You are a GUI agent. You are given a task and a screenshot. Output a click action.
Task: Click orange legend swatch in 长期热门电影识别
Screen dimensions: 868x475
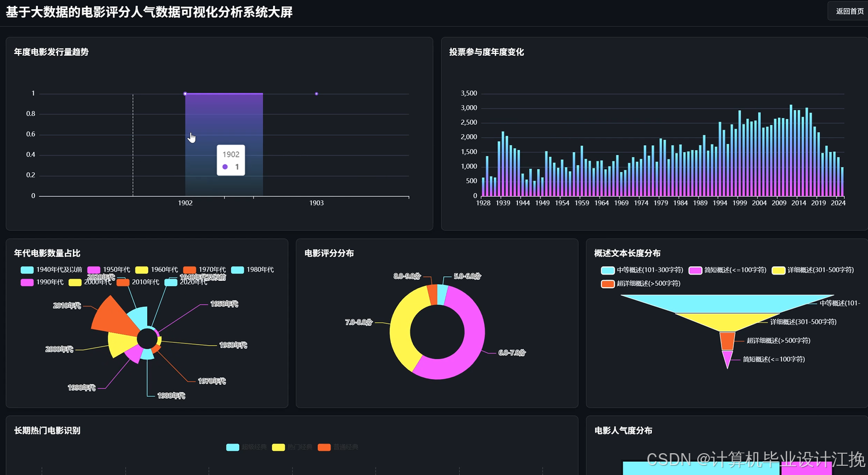(x=324, y=447)
